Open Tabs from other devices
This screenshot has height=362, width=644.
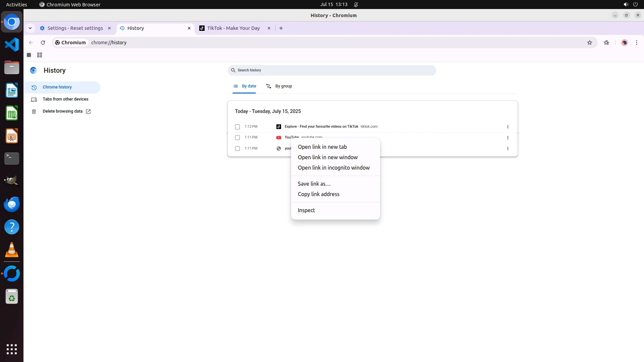(65, 99)
